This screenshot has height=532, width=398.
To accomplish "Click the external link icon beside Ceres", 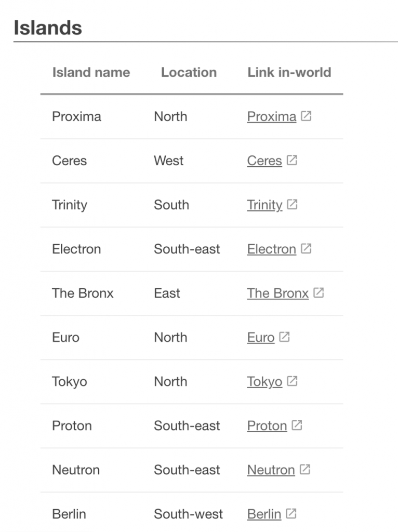I will pos(292,160).
